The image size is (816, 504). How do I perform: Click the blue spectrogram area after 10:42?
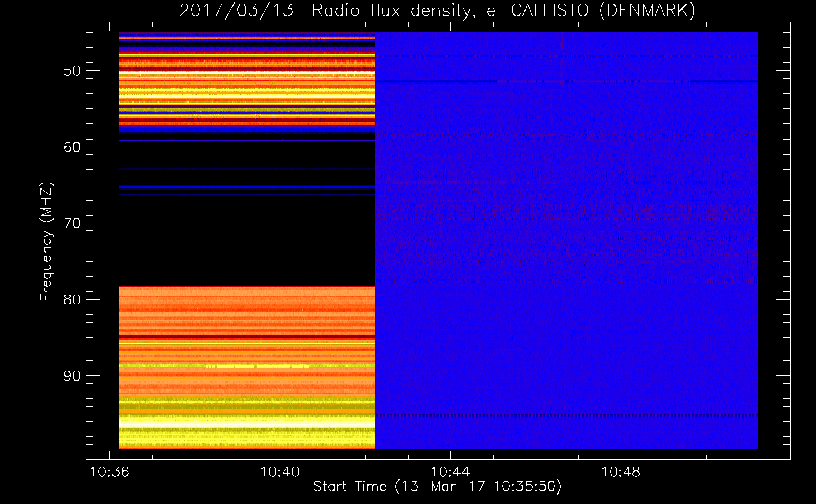[567, 241]
